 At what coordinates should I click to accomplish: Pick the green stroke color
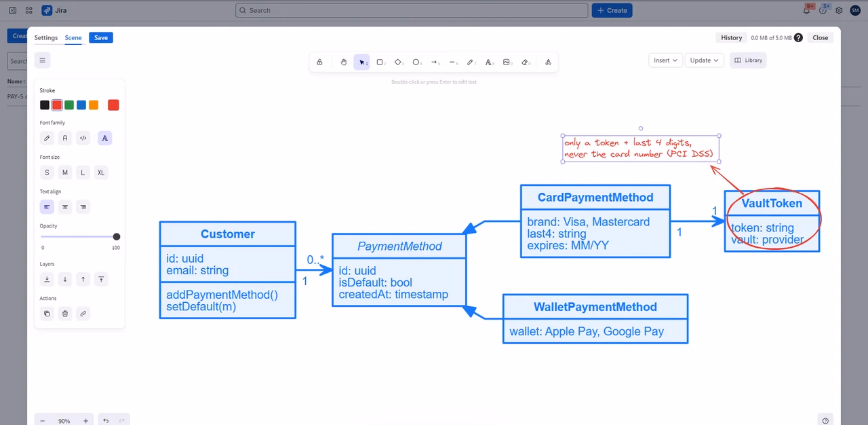69,105
